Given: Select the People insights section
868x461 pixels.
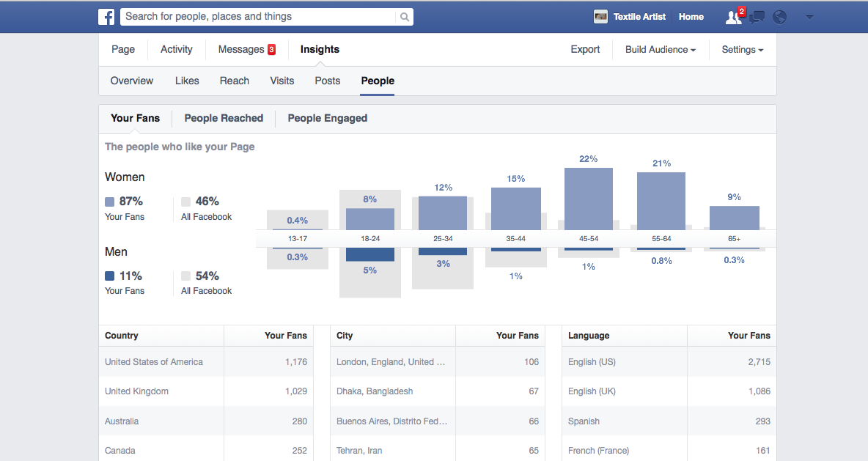Looking at the screenshot, I should point(378,81).
